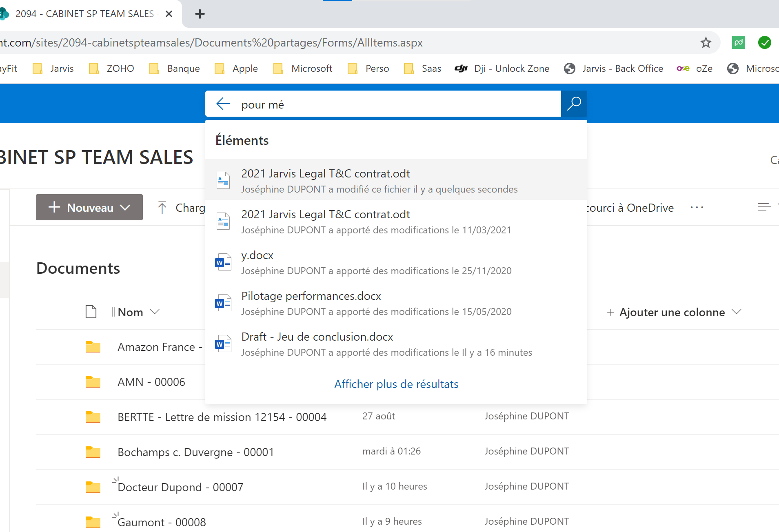
Task: Click Afficher plus de résultats link
Action: [x=396, y=384]
